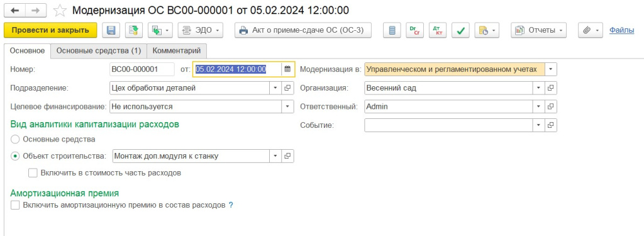Click Провести и закрыть button
The image size is (644, 236).
50,30
